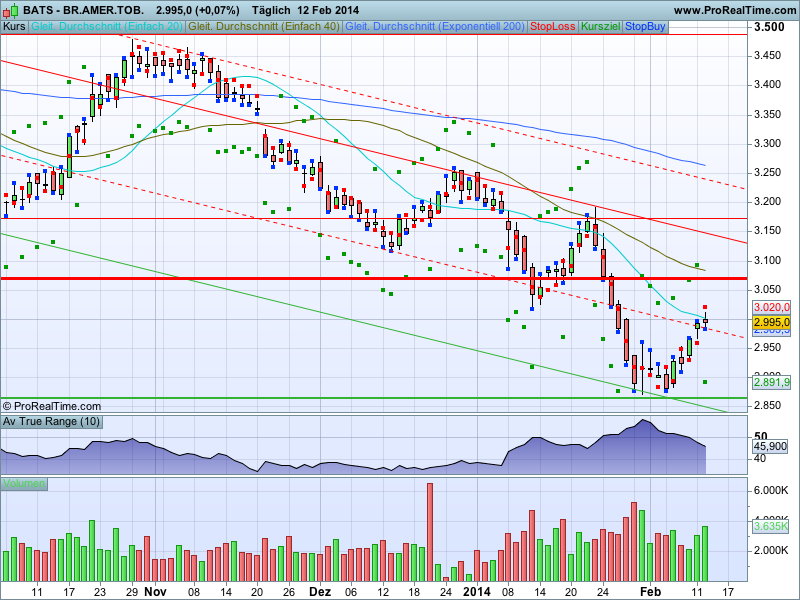The width and height of the screenshot is (800, 600).
Task: Click the 2.995,0 (+0,07%) price in header
Action: 197,10
